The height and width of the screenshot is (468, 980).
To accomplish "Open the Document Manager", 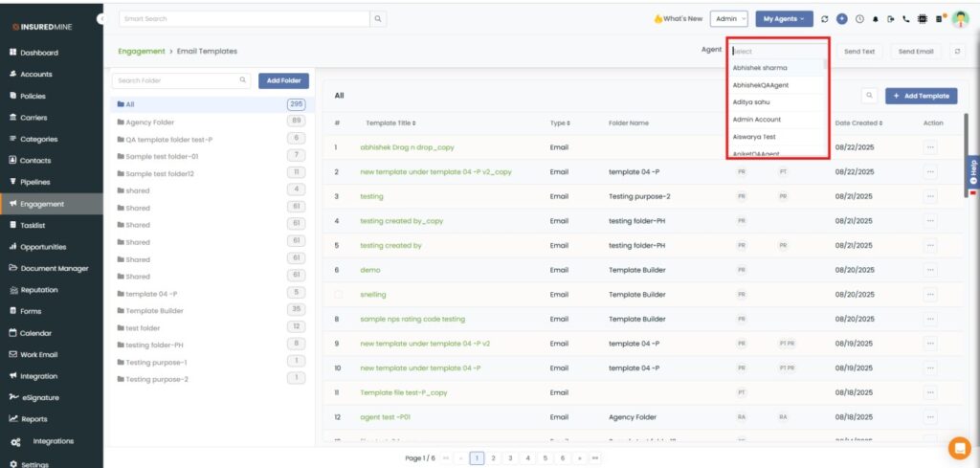I will coord(49,269).
